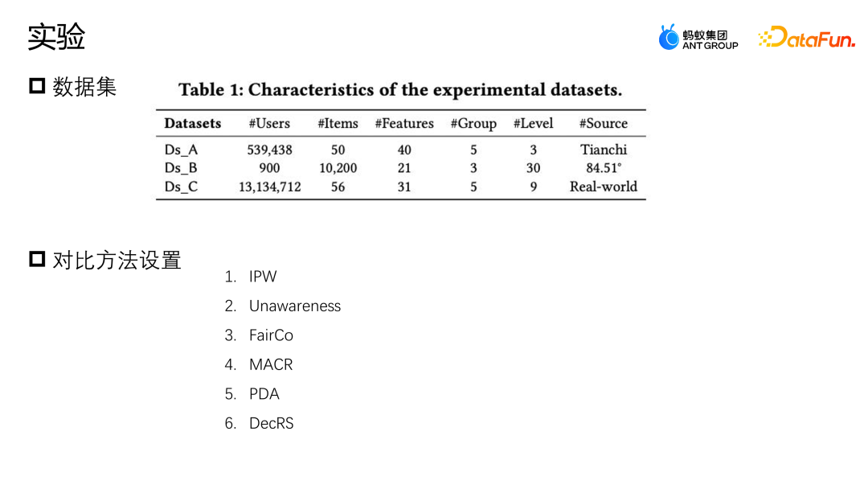868x489 pixels.
Task: Click the #Users column header
Action: 269,124
